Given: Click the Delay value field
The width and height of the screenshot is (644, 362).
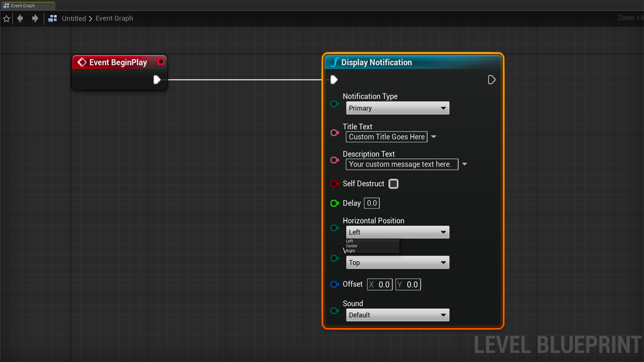Looking at the screenshot, I should [x=372, y=203].
